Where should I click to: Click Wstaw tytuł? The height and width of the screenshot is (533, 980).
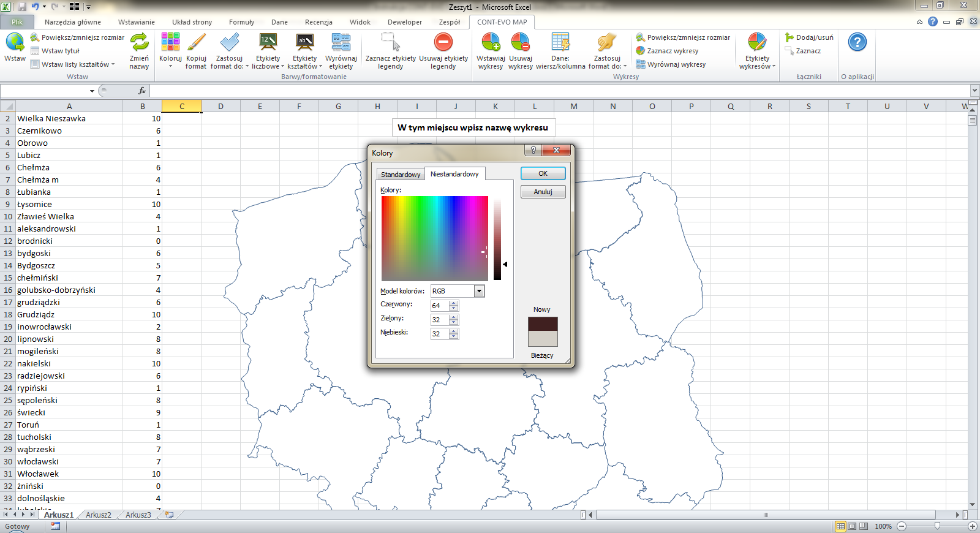[55, 51]
